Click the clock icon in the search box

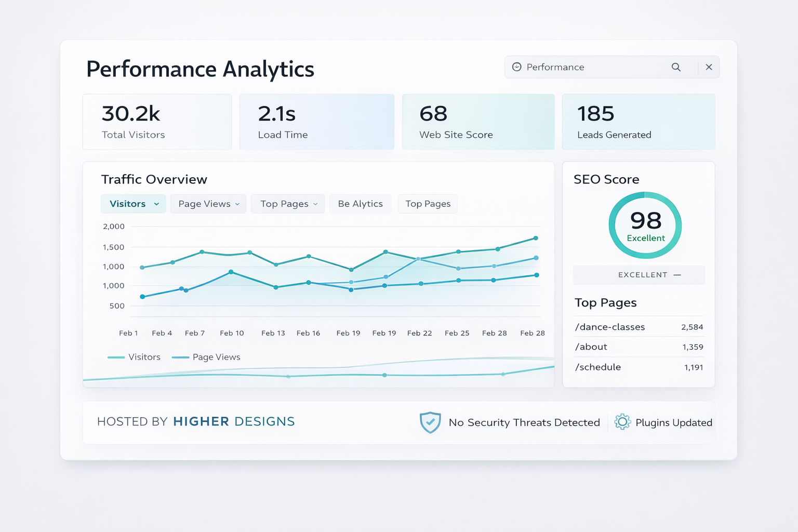coord(516,67)
